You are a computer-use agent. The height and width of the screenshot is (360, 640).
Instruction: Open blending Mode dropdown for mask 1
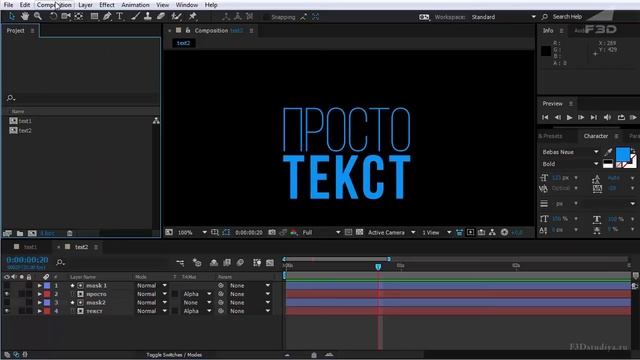click(x=151, y=286)
